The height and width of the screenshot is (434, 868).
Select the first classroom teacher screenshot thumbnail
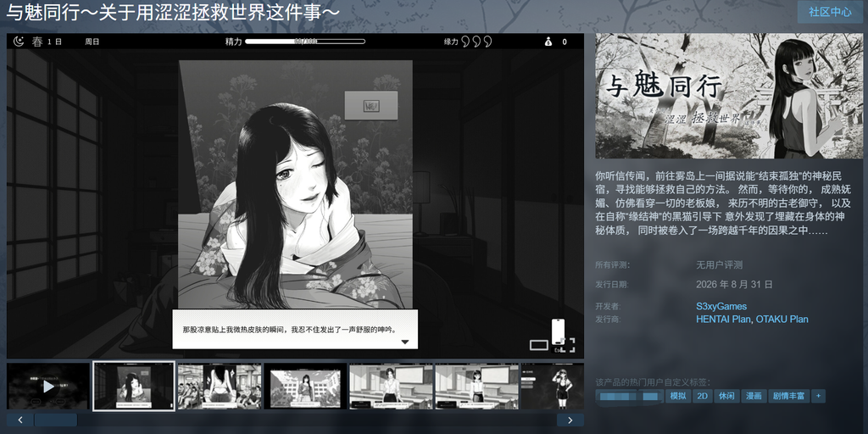(392, 386)
